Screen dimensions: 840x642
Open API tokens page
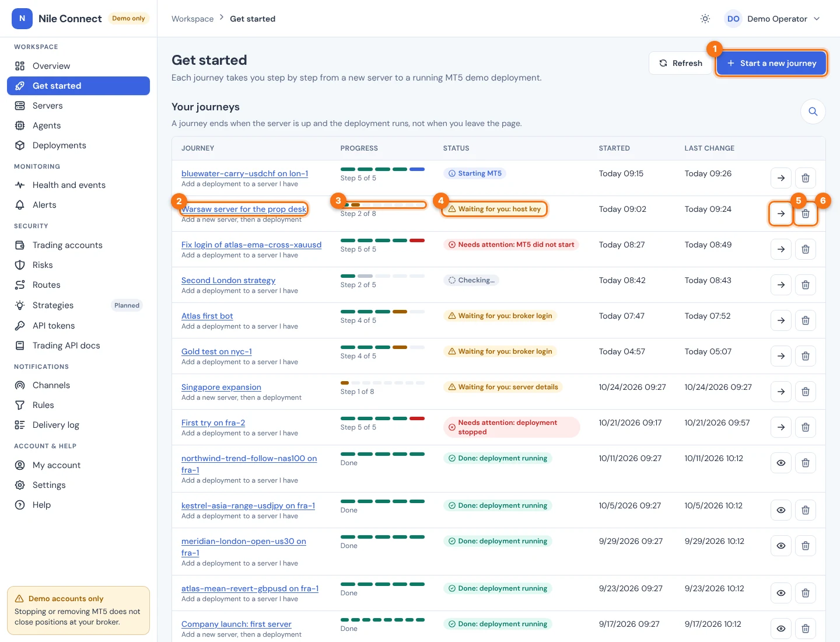[78, 326]
